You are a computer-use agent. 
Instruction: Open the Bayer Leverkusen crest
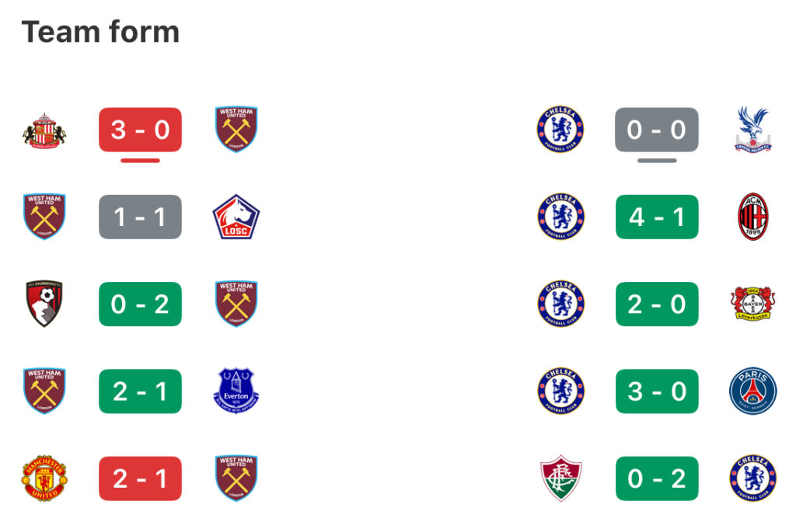point(752,303)
